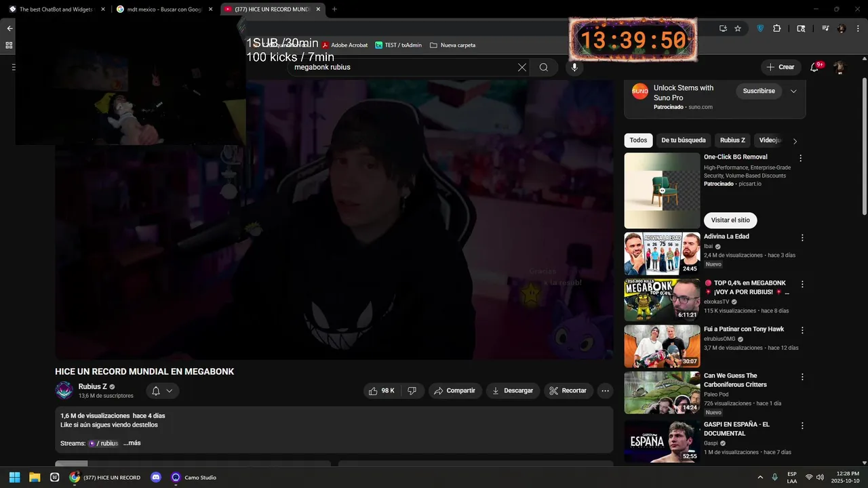
Task: Submit search with the magnifier icon
Action: 544,67
